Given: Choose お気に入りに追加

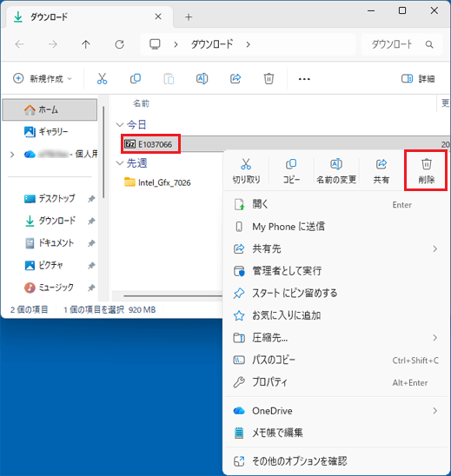Looking at the screenshot, I should click(x=336, y=315).
